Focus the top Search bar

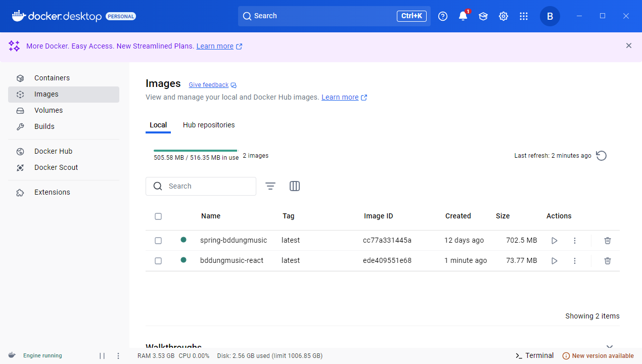coord(334,16)
